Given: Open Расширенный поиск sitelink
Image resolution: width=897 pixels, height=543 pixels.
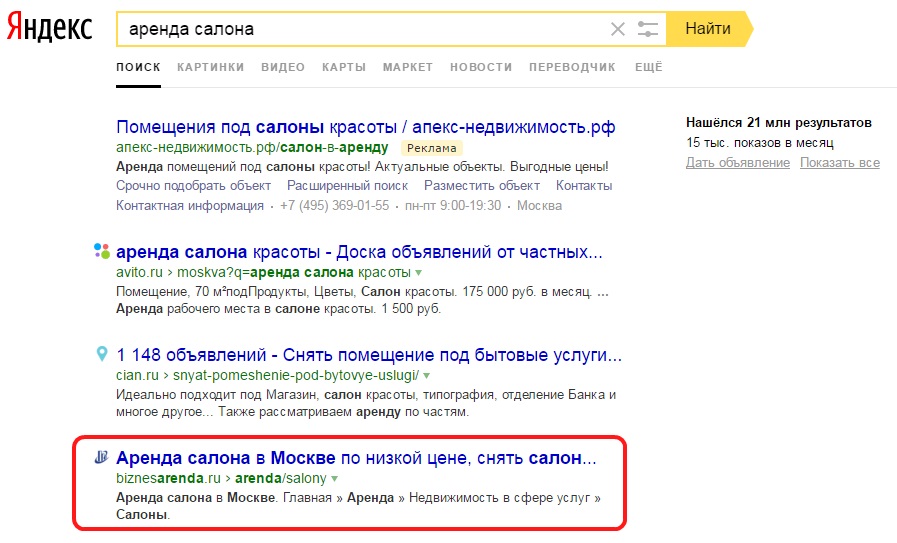Looking at the screenshot, I should click(x=348, y=185).
